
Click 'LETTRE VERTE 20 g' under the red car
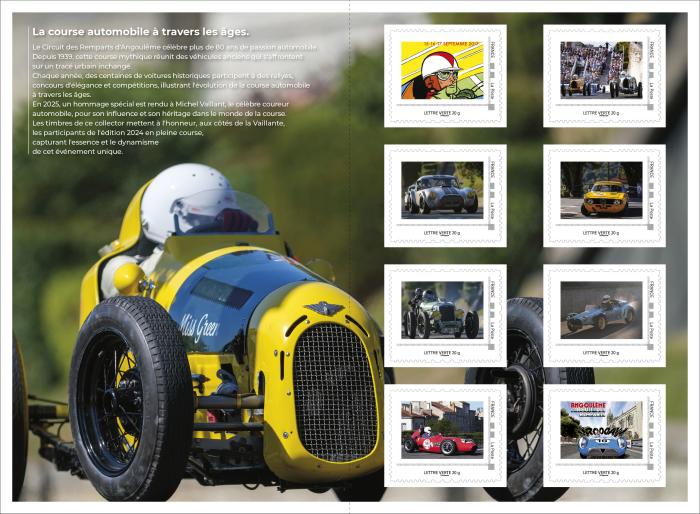pyautogui.click(x=441, y=473)
